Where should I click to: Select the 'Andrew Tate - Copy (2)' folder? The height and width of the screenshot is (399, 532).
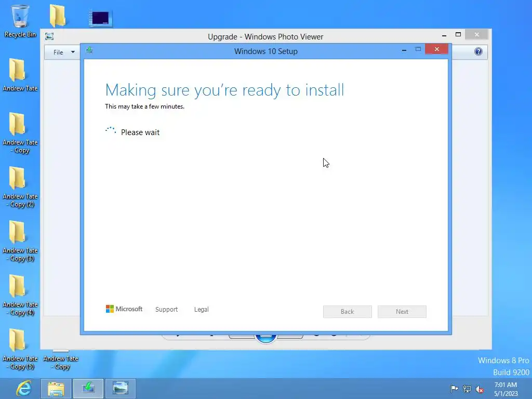click(20, 187)
